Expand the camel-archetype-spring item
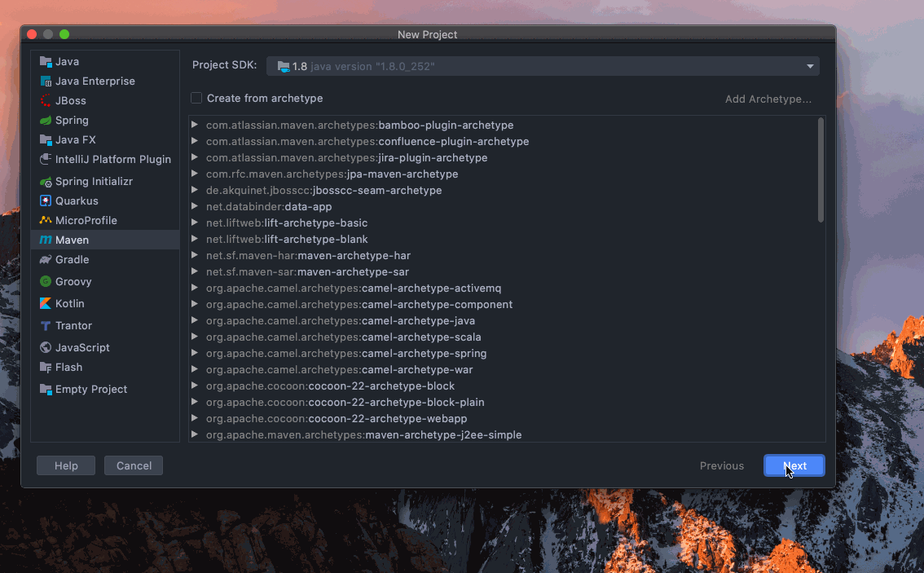Viewport: 924px width, 573px height. [193, 353]
